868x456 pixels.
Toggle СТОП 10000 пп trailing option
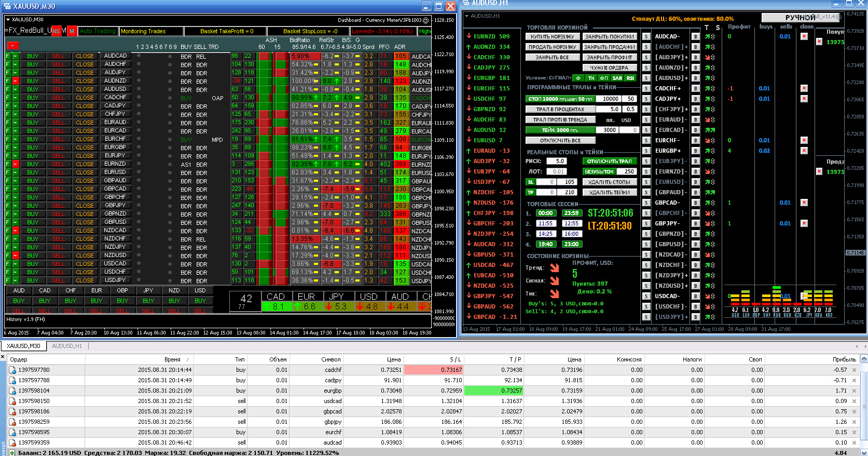click(x=560, y=99)
